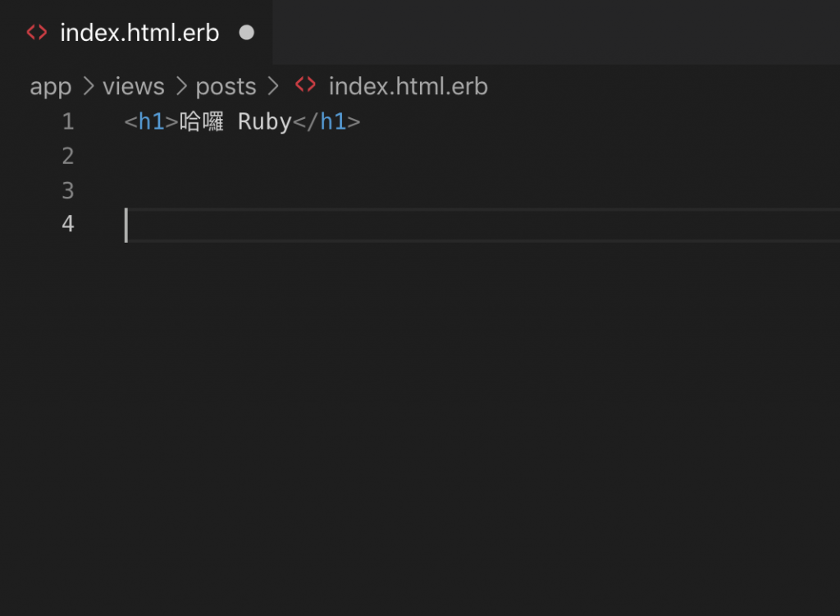Click line number 2 in the gutter
The height and width of the screenshot is (616, 840).
[68, 157]
